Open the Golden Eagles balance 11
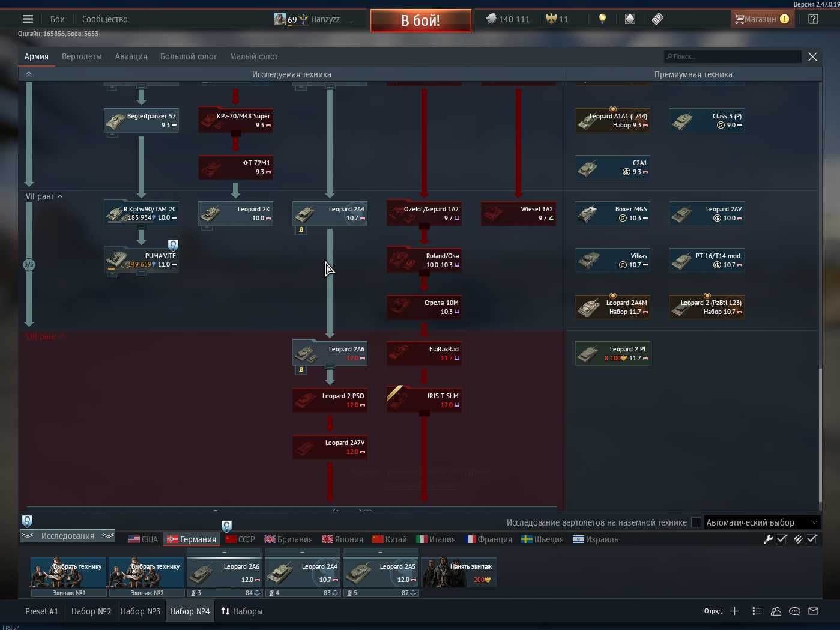The width and height of the screenshot is (840, 630). tap(557, 19)
